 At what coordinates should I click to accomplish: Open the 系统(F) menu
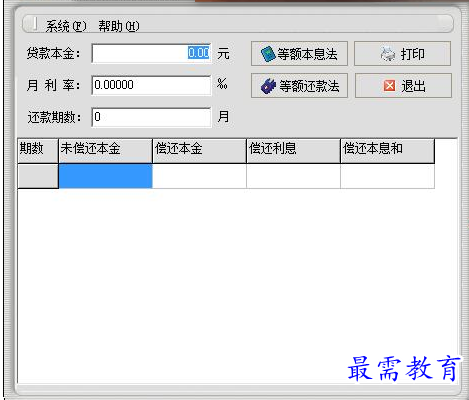pyautogui.click(x=66, y=26)
